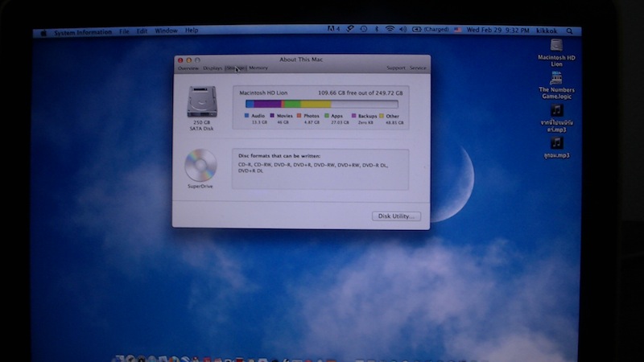Click the Macintosh HD Lion volume name
The width and height of the screenshot is (644, 362).
coord(263,93)
